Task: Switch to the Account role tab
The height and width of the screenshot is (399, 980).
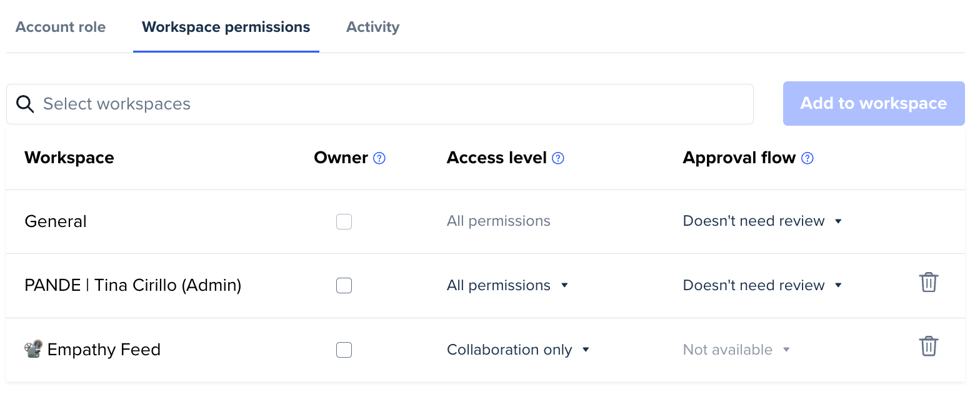Action: (61, 28)
